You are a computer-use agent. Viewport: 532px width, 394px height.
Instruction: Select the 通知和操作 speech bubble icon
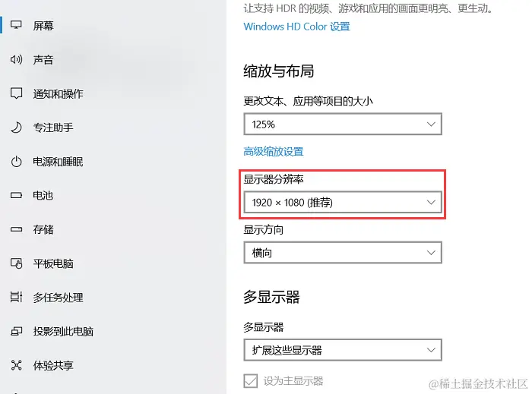coord(16,93)
